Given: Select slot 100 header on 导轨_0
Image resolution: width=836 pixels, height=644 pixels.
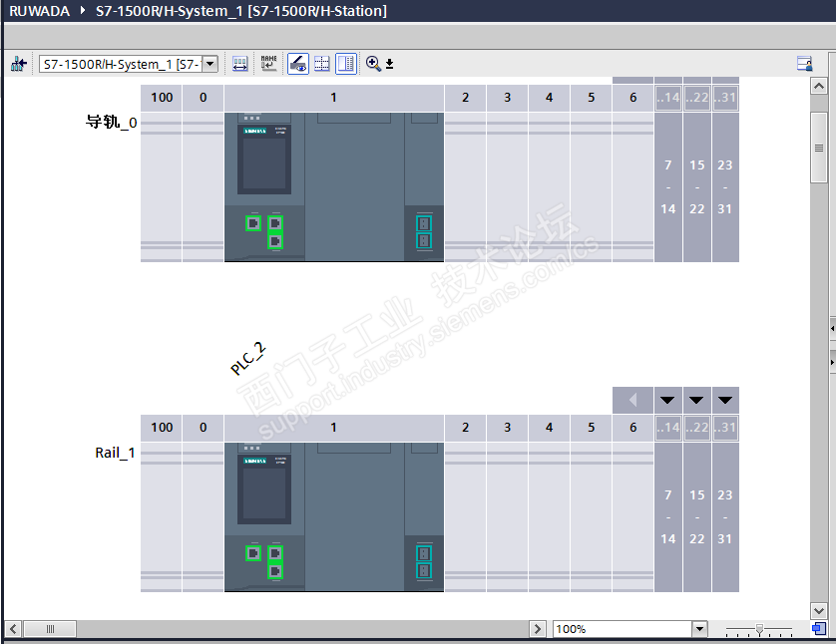Looking at the screenshot, I should tap(162, 98).
